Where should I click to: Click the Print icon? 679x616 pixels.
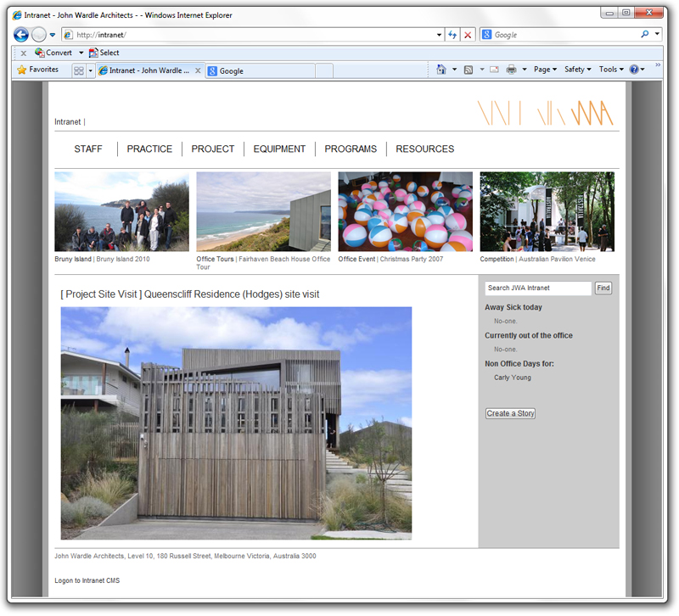509,69
